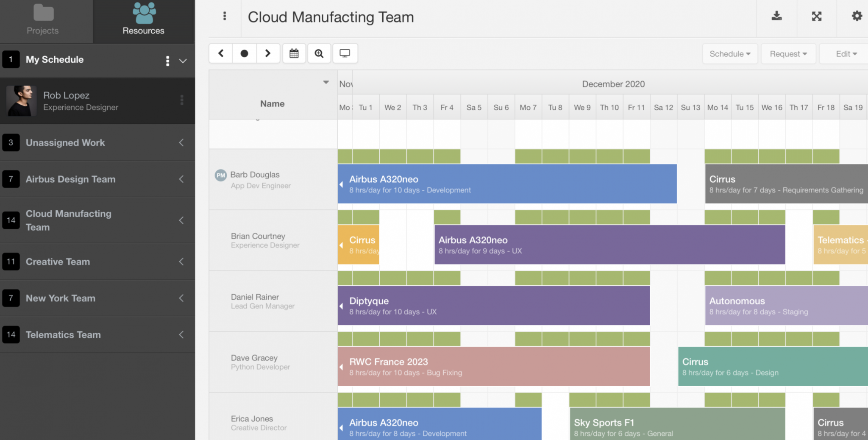868x440 pixels.
Task: Navigate back with the left arrow button
Action: 221,53
